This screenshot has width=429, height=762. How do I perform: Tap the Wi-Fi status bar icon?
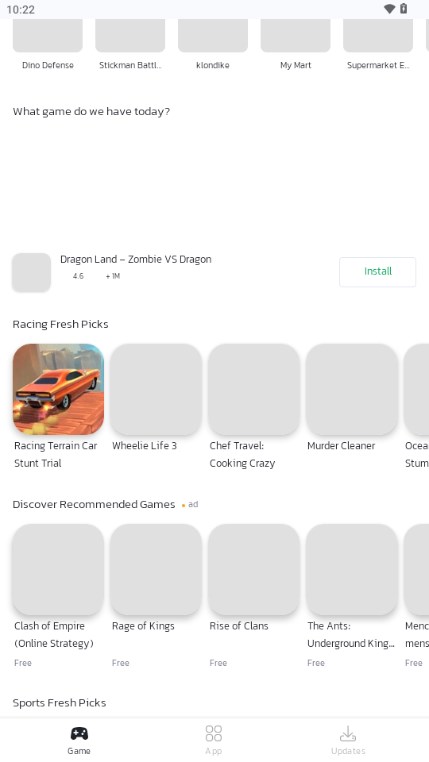pyautogui.click(x=389, y=9)
